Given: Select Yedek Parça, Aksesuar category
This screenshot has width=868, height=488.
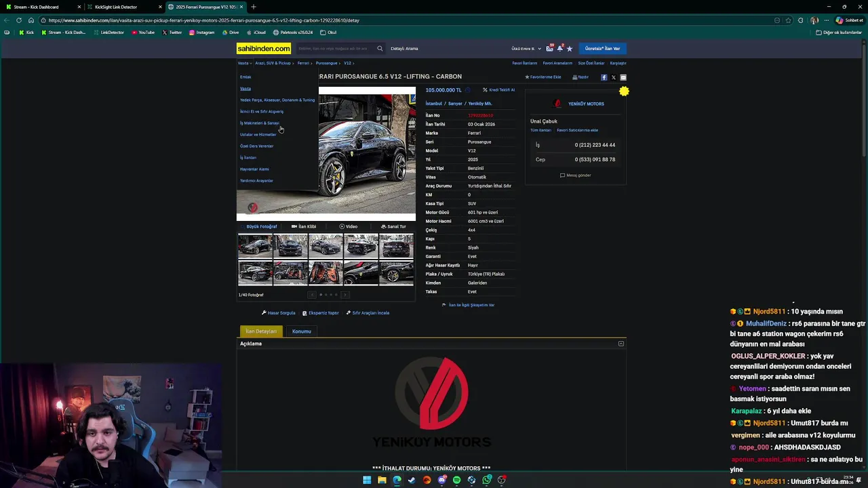Looking at the screenshot, I should 277,100.
